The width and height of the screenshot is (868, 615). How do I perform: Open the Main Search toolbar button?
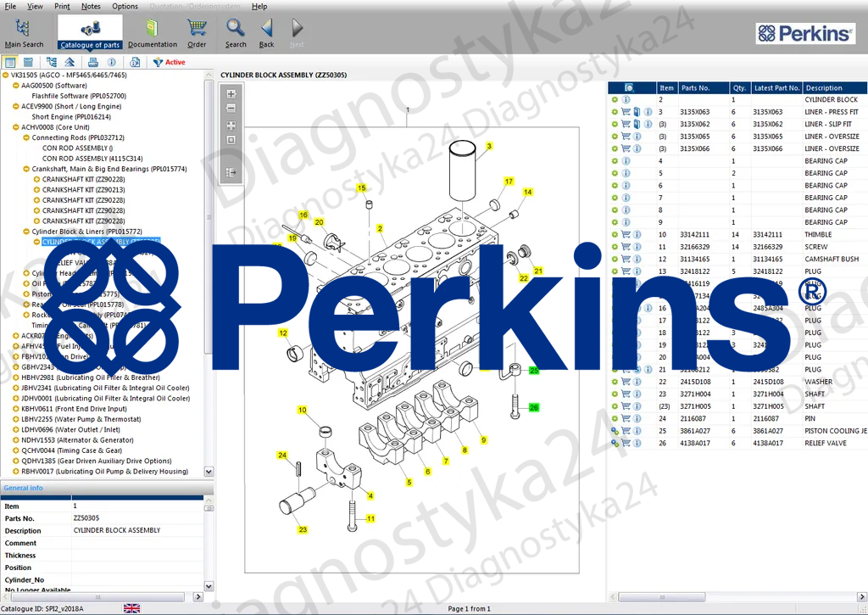(x=24, y=33)
